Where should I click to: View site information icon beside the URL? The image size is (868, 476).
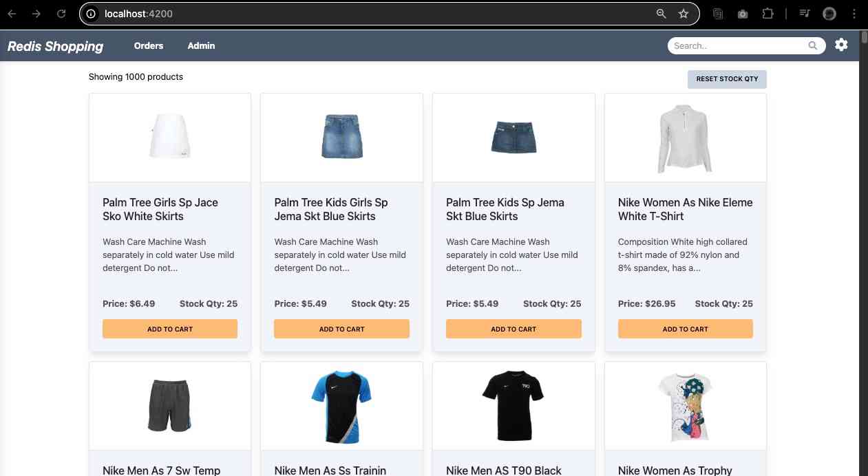tap(91, 14)
